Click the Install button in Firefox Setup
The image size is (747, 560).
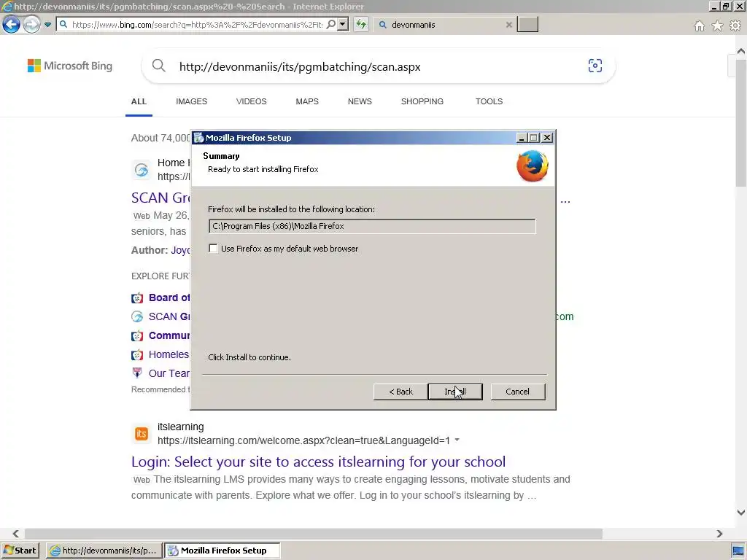click(x=455, y=392)
